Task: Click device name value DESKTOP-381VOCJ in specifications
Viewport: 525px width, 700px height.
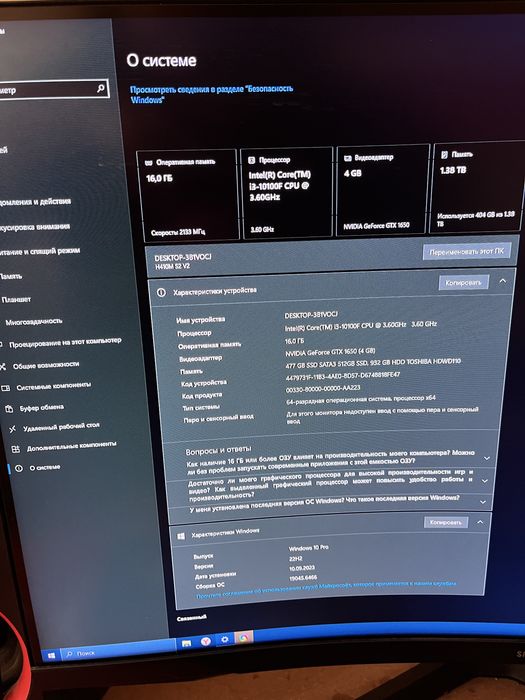Action: point(311,315)
